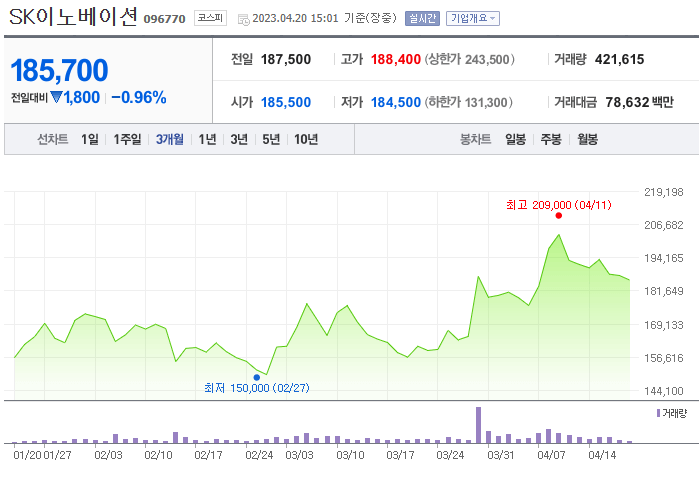Click the blue 최저 marker dot
The width and height of the screenshot is (699, 477).
[257, 378]
